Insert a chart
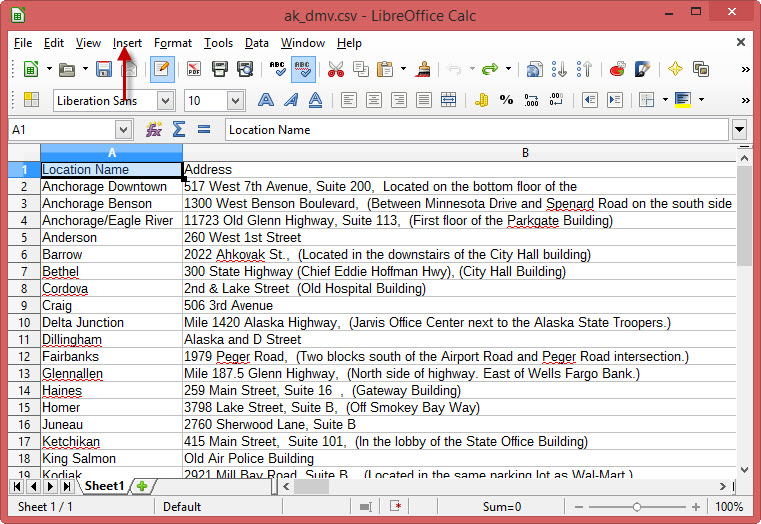761x524 pixels. point(617,69)
